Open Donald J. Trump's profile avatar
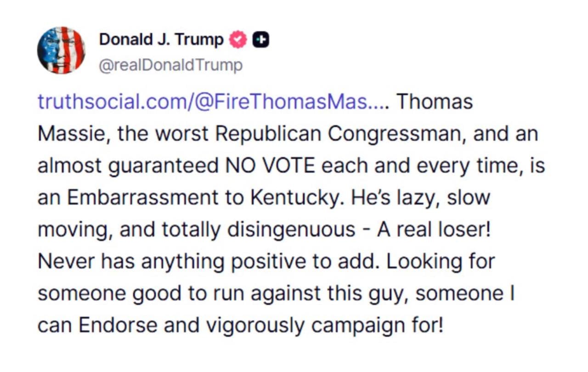Image resolution: width=588 pixels, height=372 pixels. point(61,51)
